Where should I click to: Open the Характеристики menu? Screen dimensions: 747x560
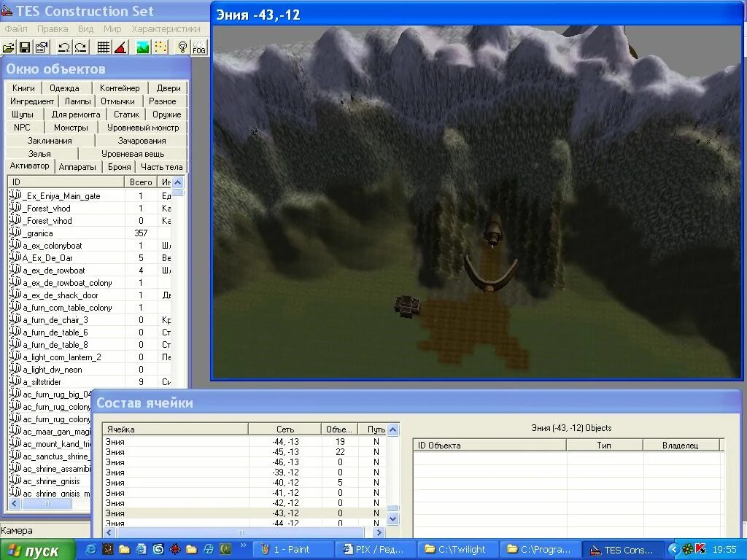pyautogui.click(x=166, y=28)
